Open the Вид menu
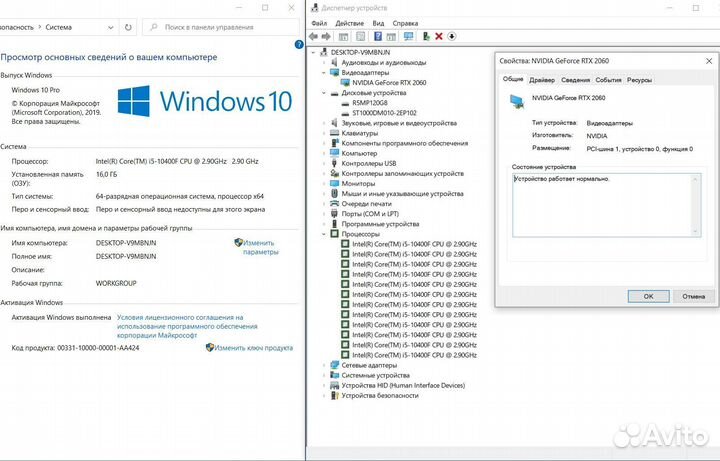Viewport: 720px width, 461px height. pos(378,23)
